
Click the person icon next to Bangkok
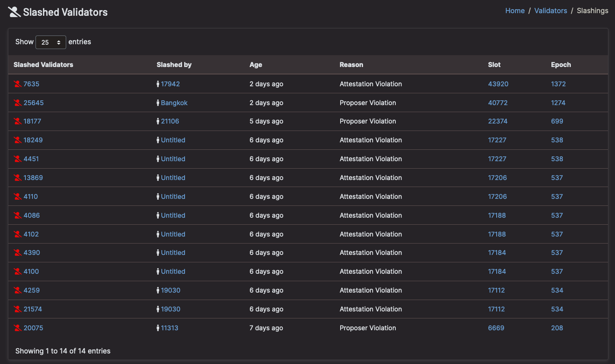[158, 103]
